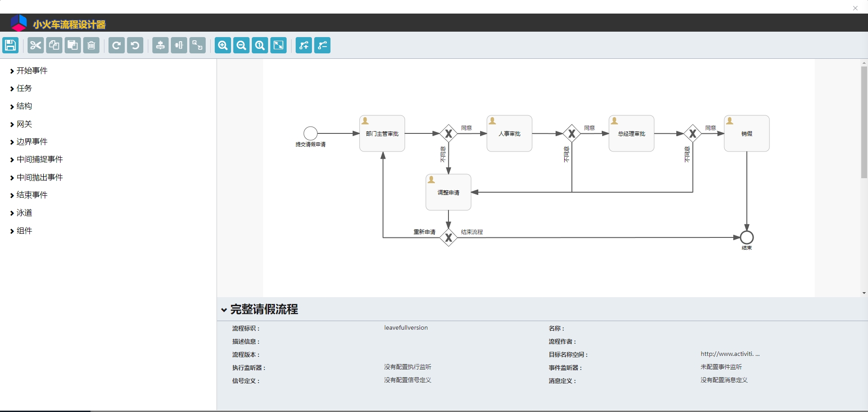Image resolution: width=868 pixels, height=412 pixels.
Task: Click the Cut scissors icon
Action: (x=36, y=45)
